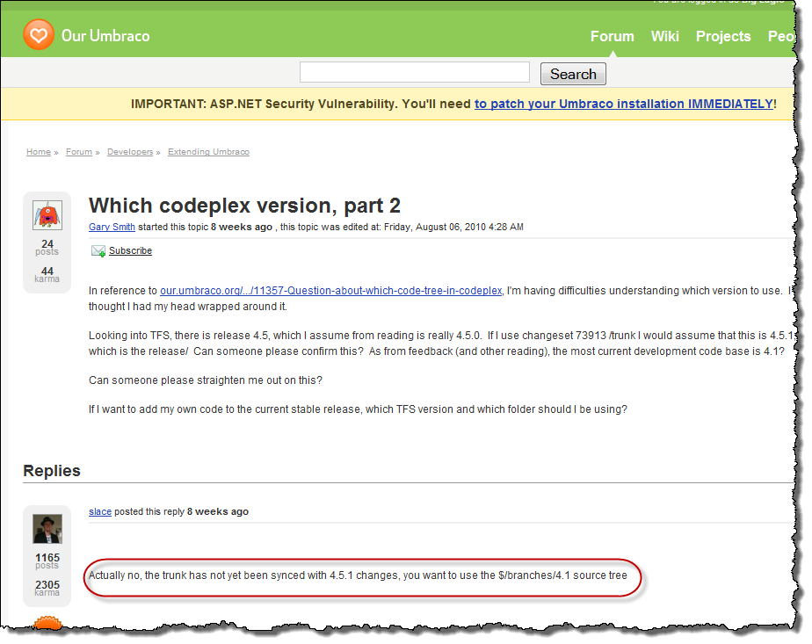This screenshot has height=644, width=812.
Task: Open the Projects navigation tab
Action: pyautogui.click(x=723, y=36)
